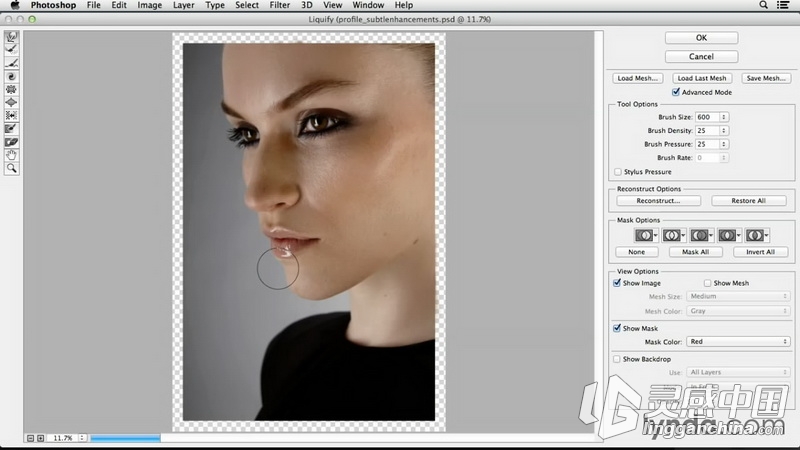Screen dimensions: 800x450
Task: Select the Twirl Clockwise tool
Action: pyautogui.click(x=11, y=77)
